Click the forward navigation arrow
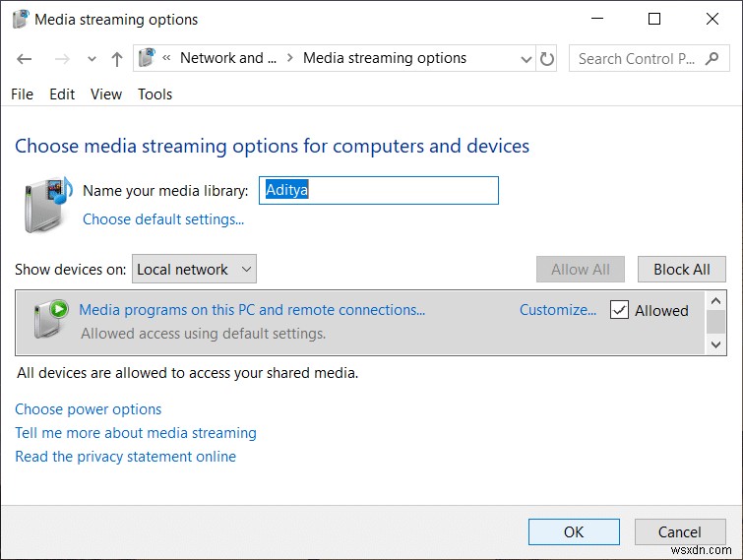 [x=62, y=59]
